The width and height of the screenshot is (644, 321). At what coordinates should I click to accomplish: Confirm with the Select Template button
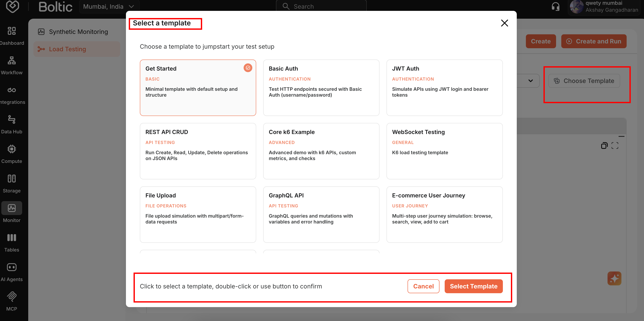pos(474,286)
